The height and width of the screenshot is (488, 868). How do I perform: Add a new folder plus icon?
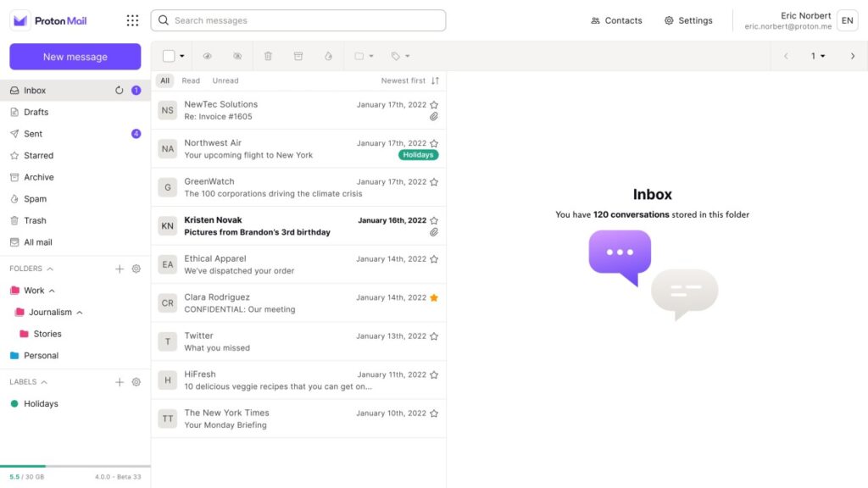(x=119, y=269)
